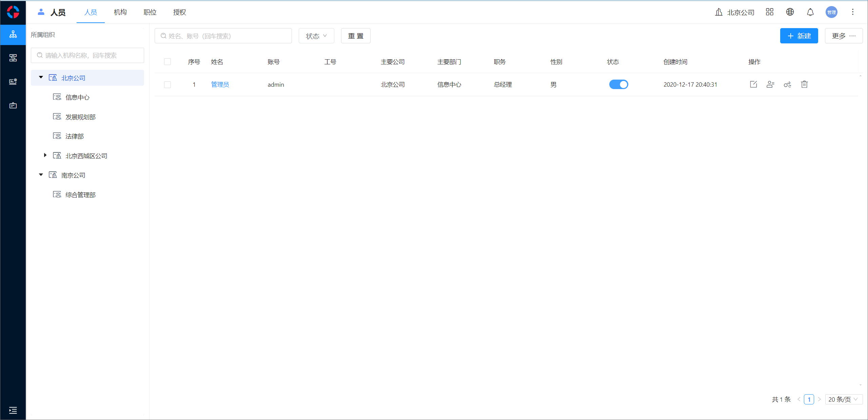Click the organization name search field
Viewport: 868px width, 420px height.
(87, 55)
